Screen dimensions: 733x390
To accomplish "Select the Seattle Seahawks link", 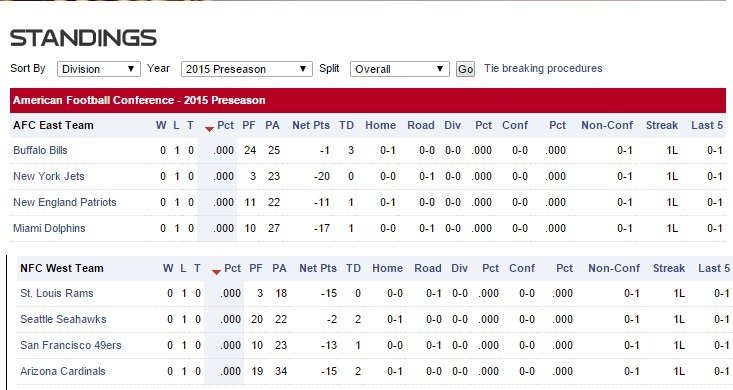I will click(63, 319).
